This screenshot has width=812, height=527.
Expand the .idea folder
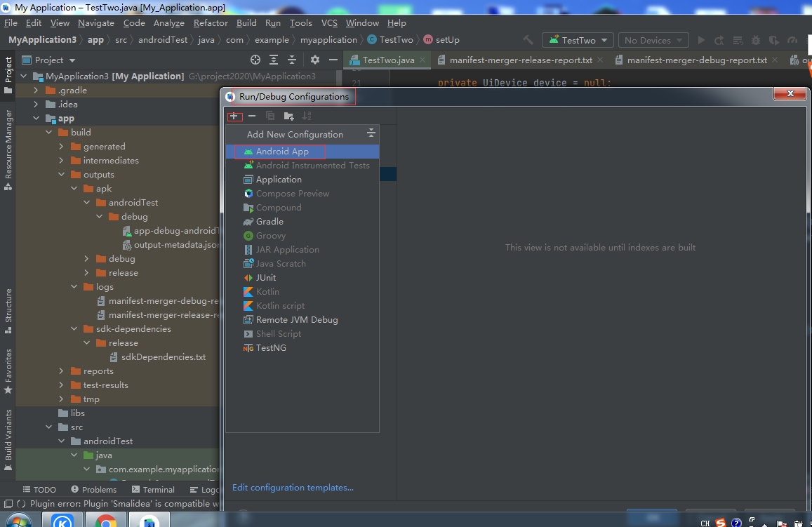point(36,104)
